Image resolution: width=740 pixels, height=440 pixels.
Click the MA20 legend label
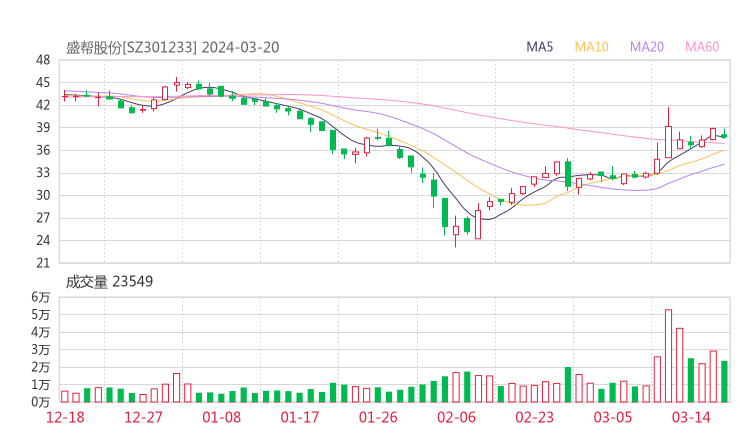click(647, 47)
